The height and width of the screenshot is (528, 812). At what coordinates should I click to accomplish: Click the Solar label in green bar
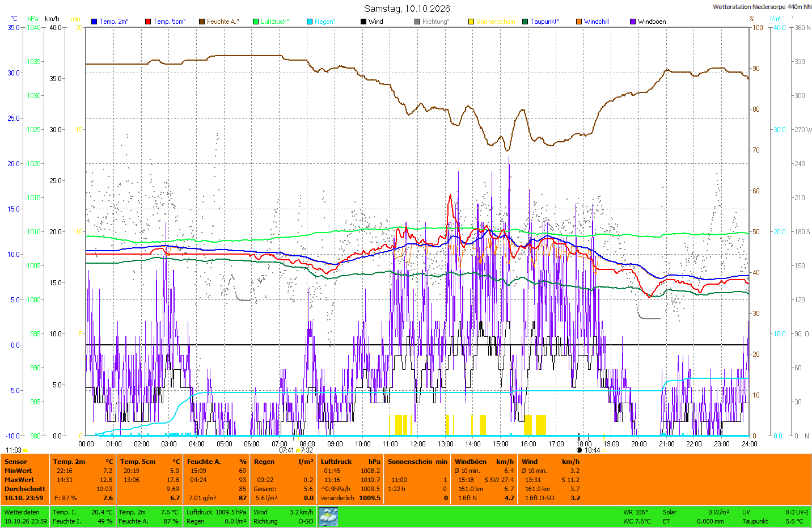670,512
